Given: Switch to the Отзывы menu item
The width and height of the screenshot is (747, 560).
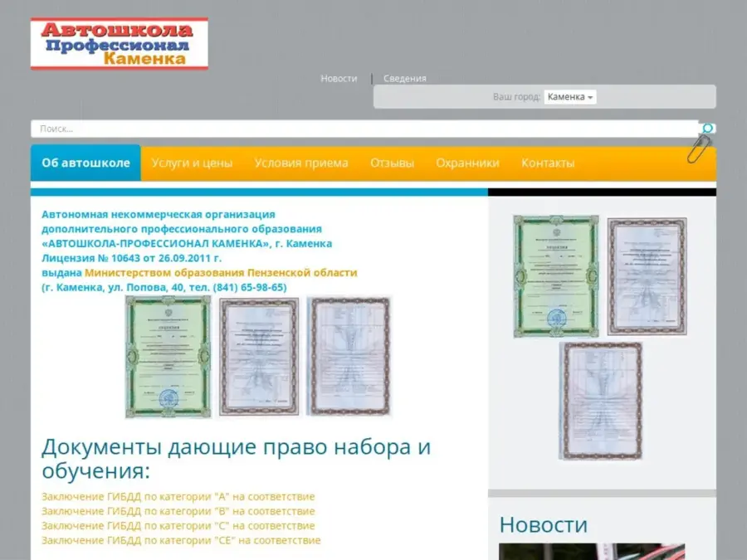Looking at the screenshot, I should pos(392,163).
